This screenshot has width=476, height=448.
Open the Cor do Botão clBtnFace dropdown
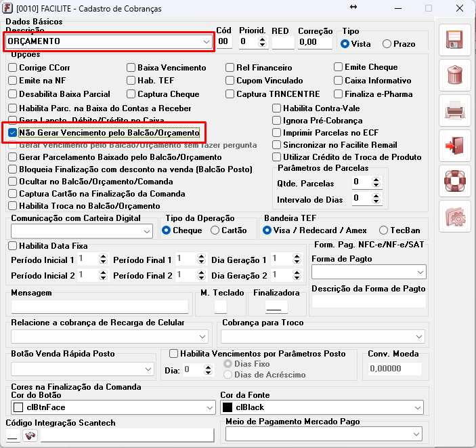tap(209, 407)
